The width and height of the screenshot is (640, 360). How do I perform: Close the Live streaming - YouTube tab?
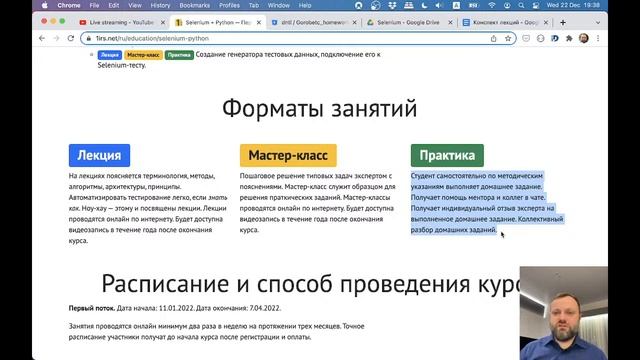coord(163,22)
